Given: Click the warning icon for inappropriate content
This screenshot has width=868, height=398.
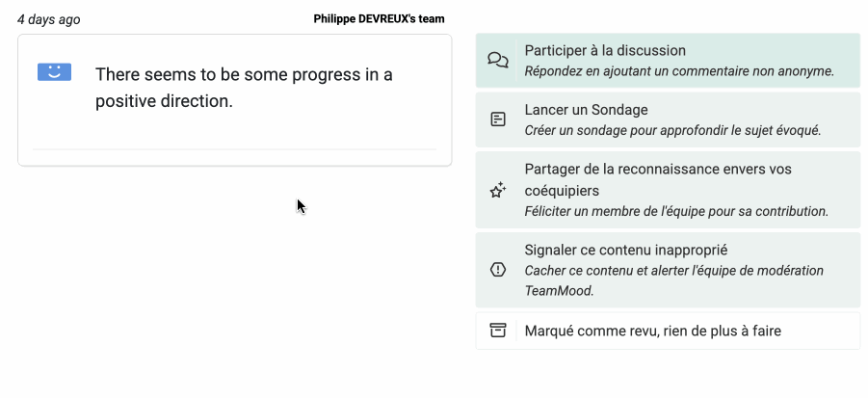Looking at the screenshot, I should [x=498, y=270].
